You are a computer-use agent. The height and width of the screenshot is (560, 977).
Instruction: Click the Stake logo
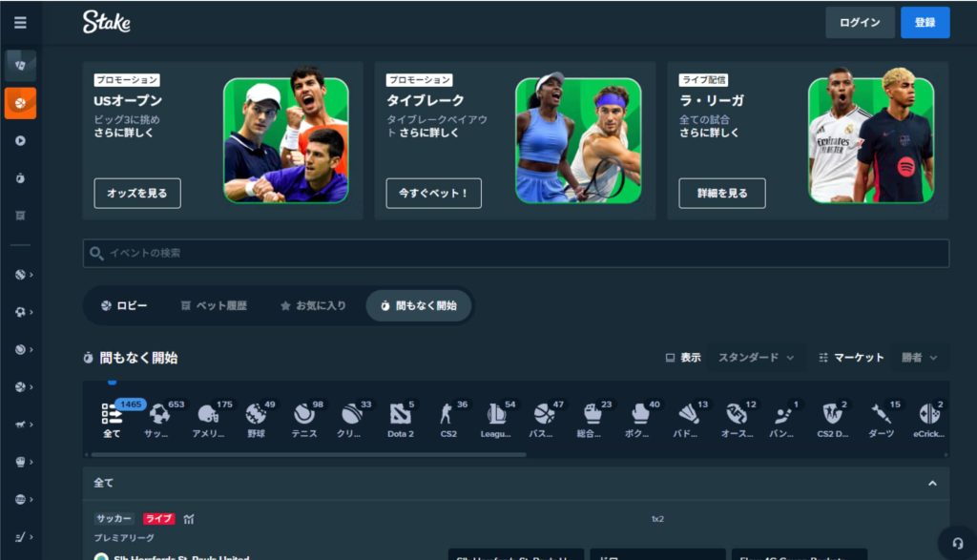click(x=107, y=23)
